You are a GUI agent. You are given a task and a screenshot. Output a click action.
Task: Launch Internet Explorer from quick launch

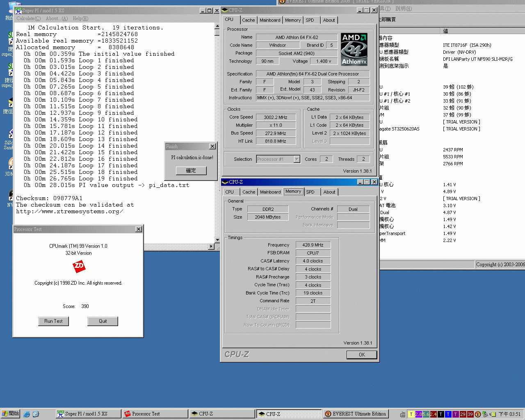click(x=27, y=414)
